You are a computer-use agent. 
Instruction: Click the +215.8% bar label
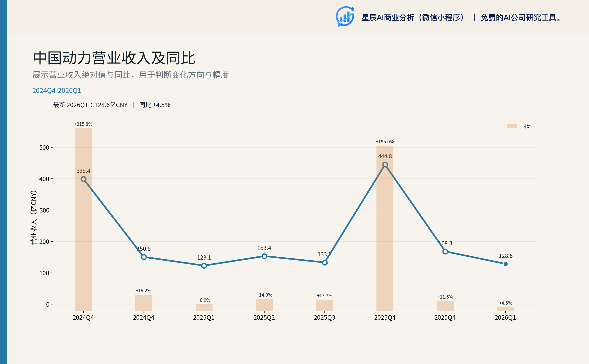(x=83, y=124)
